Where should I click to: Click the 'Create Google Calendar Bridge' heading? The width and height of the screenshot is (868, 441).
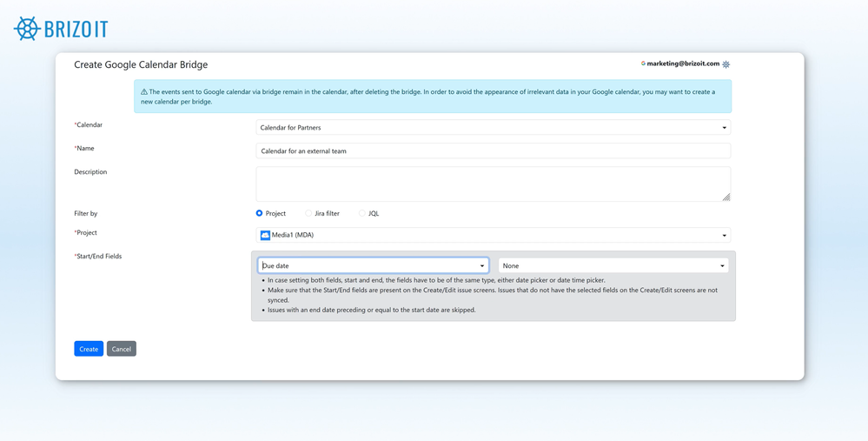click(141, 65)
